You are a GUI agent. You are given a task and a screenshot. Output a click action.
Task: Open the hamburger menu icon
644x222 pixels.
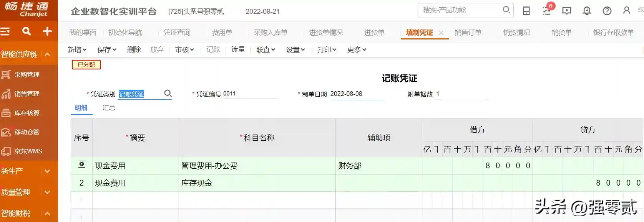click(5, 31)
